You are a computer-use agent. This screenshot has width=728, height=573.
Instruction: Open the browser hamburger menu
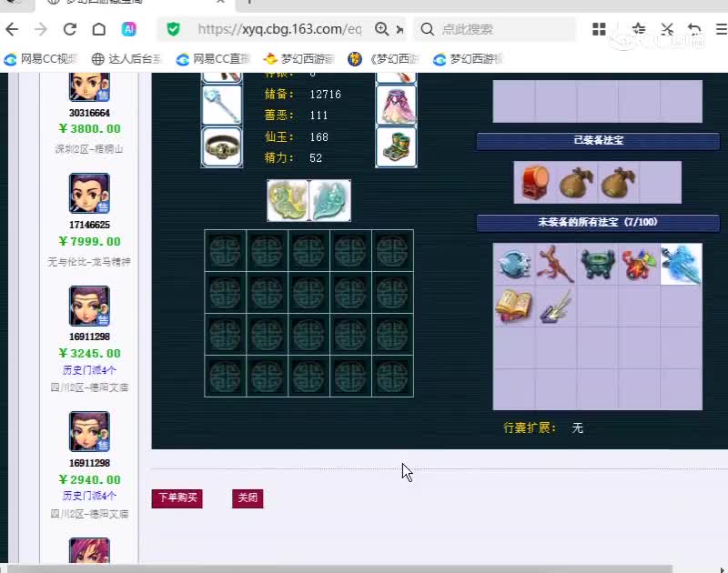pos(721,29)
